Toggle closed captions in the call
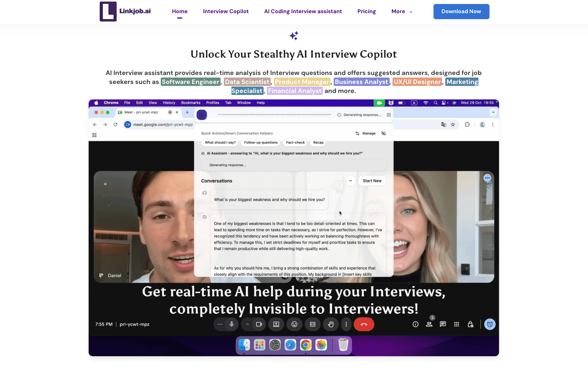588x371 pixels. [312, 324]
